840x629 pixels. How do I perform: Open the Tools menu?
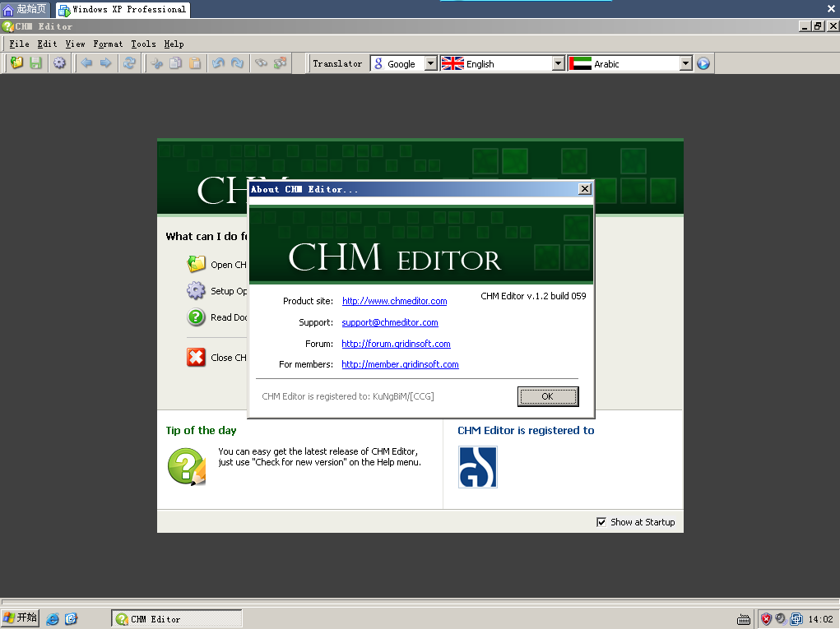(144, 44)
